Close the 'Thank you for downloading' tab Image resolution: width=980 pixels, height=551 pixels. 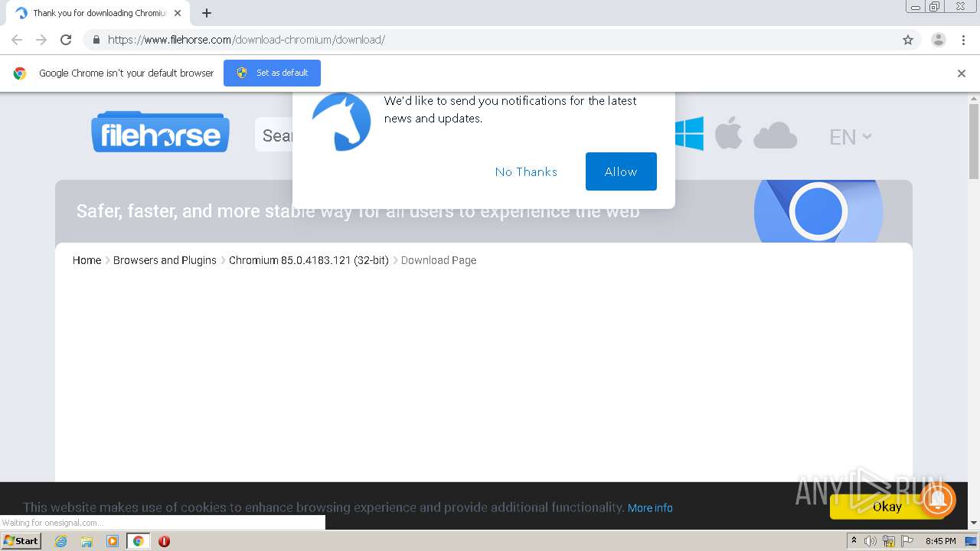pos(177,13)
